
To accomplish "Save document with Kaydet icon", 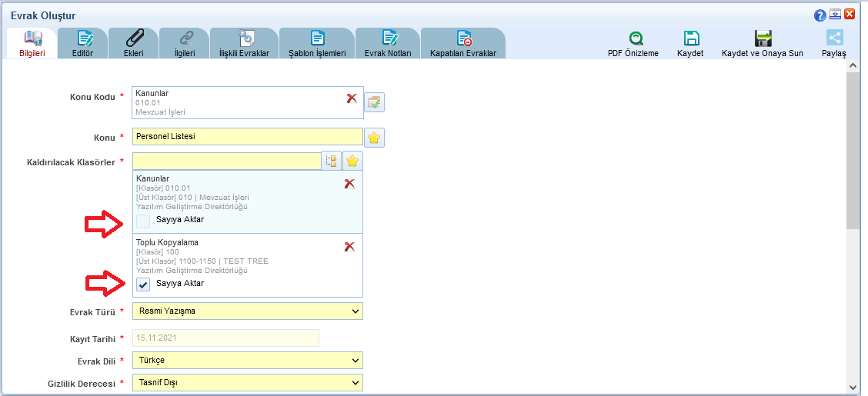I will click(x=690, y=38).
